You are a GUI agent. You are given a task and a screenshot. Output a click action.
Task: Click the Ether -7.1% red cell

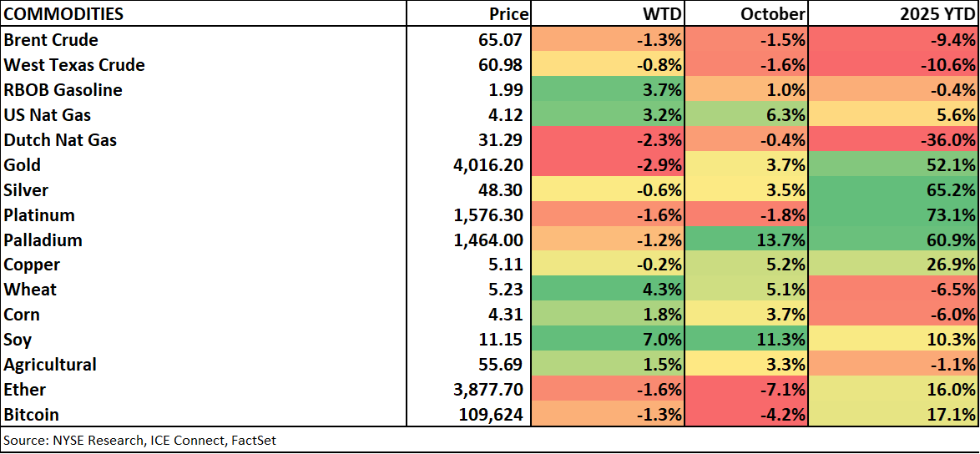coord(745,390)
